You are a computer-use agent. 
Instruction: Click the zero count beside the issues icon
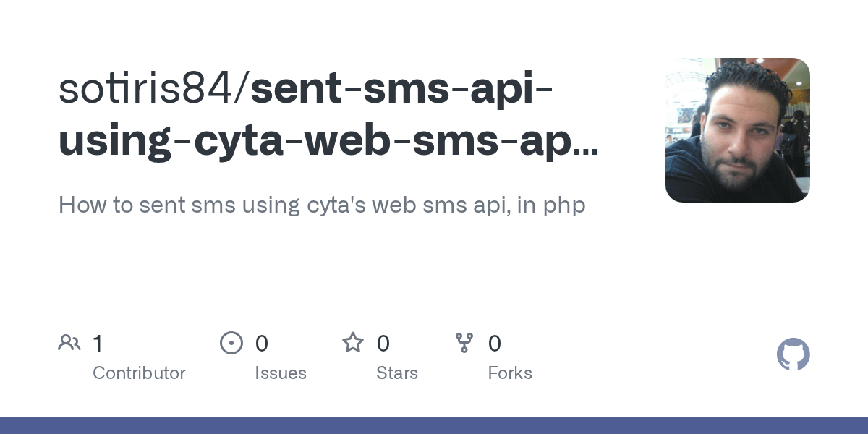pos(261,343)
